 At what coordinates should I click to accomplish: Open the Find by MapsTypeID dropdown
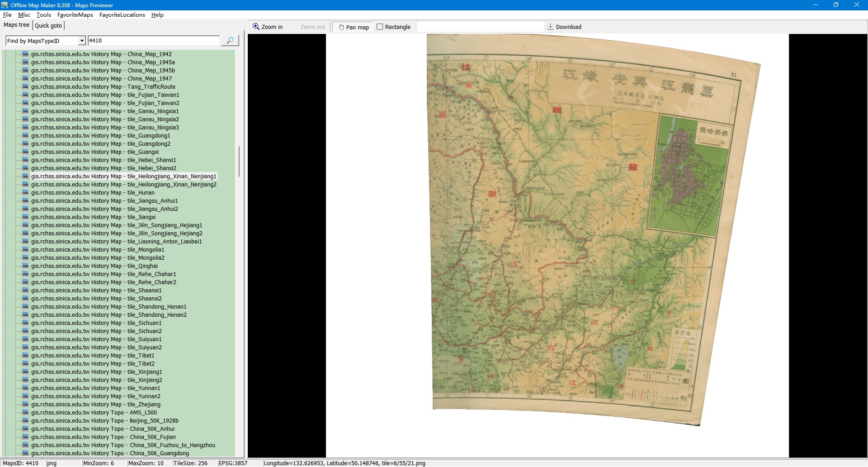(x=82, y=41)
